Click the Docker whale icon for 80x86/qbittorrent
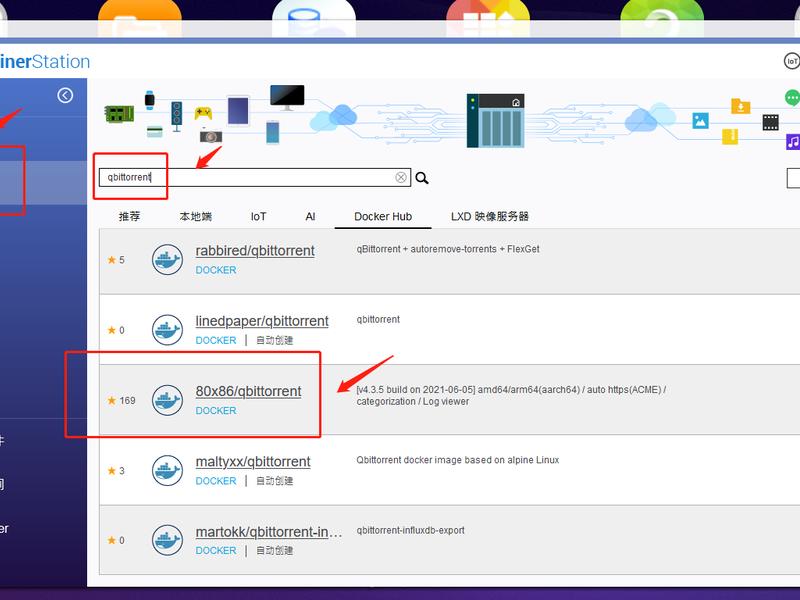 click(x=167, y=400)
